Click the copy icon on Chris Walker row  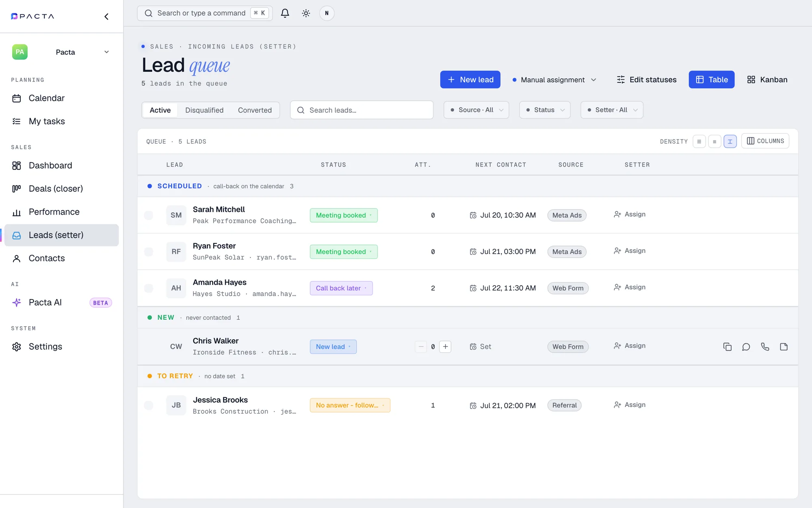coord(727,347)
